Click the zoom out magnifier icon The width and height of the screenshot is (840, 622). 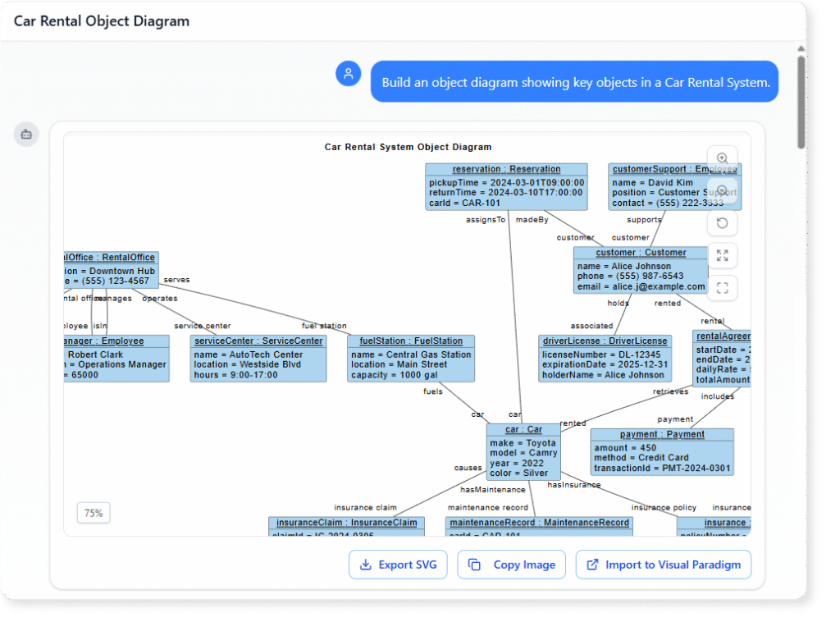point(722,190)
